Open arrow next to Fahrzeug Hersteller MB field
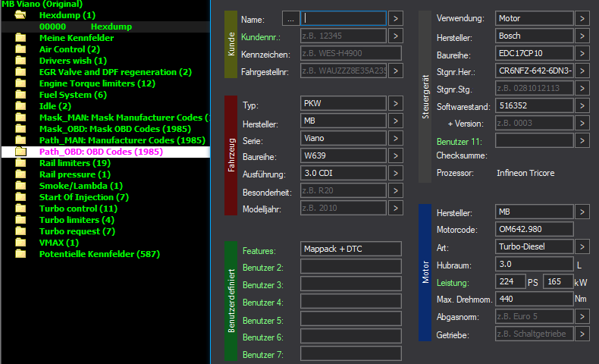 (x=396, y=121)
